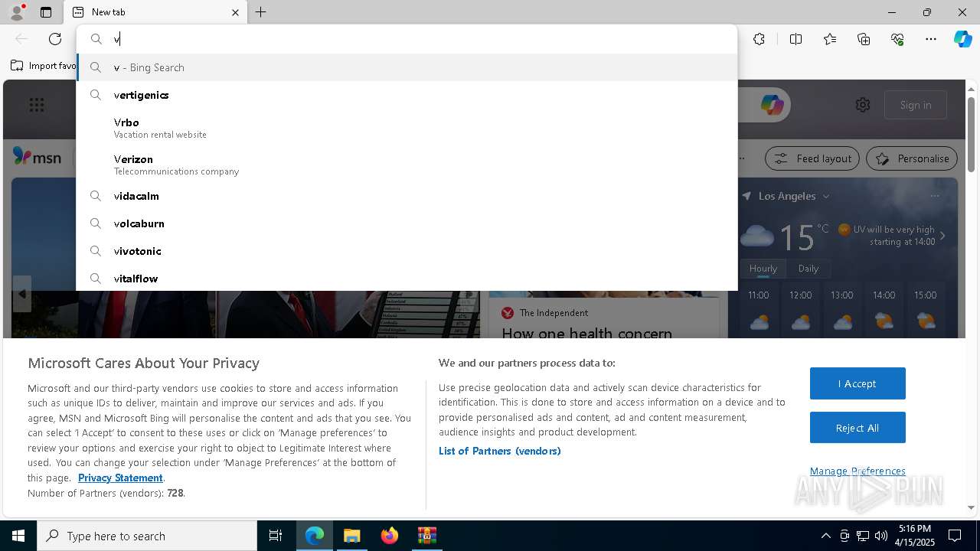Open weather card more options ellipsis
Screen dimensions: 980x551
click(934, 196)
